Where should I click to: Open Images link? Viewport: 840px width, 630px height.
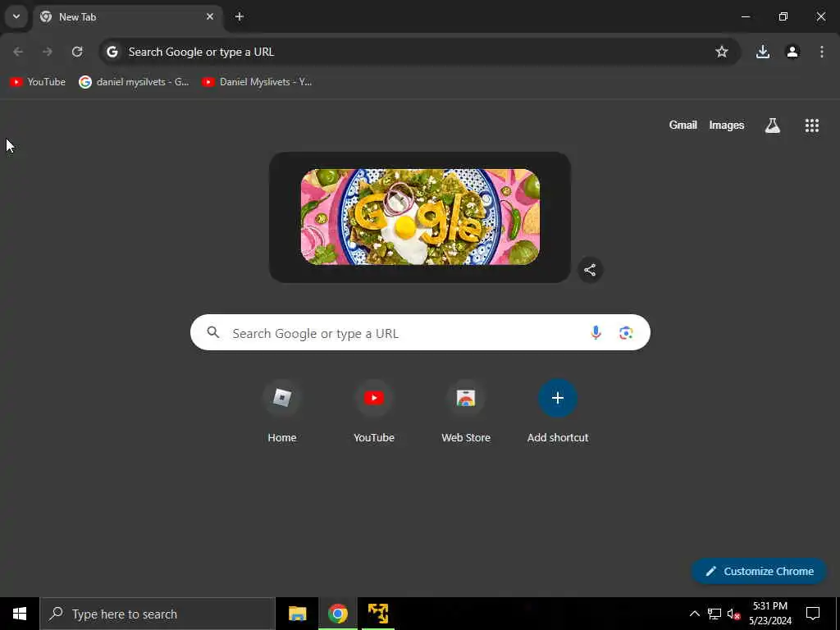coord(727,126)
